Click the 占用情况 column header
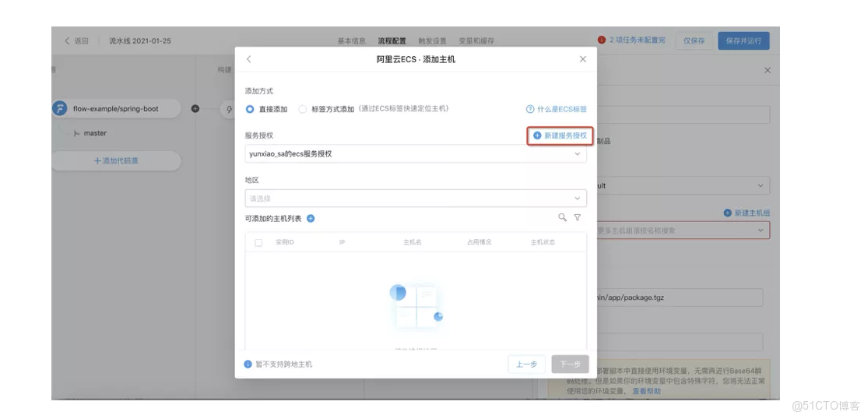The image size is (868, 419). pyautogui.click(x=479, y=242)
